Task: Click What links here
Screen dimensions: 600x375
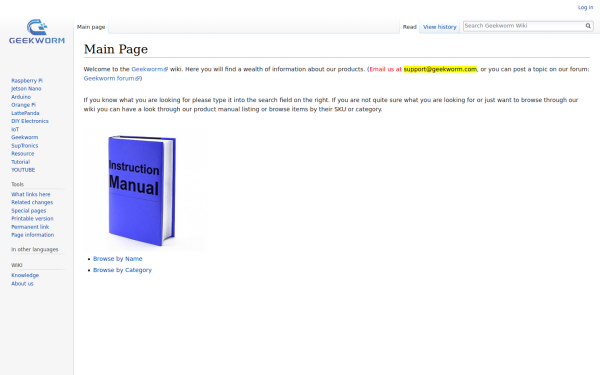Action: pyautogui.click(x=31, y=194)
